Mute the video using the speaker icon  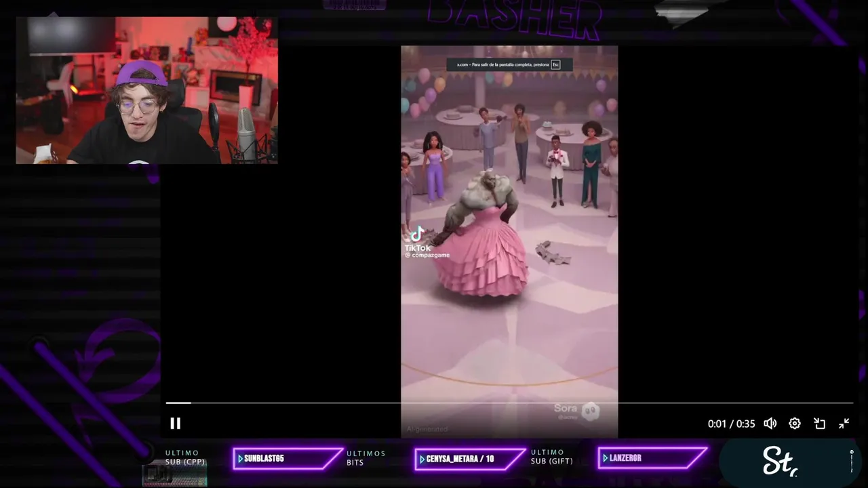pos(770,424)
